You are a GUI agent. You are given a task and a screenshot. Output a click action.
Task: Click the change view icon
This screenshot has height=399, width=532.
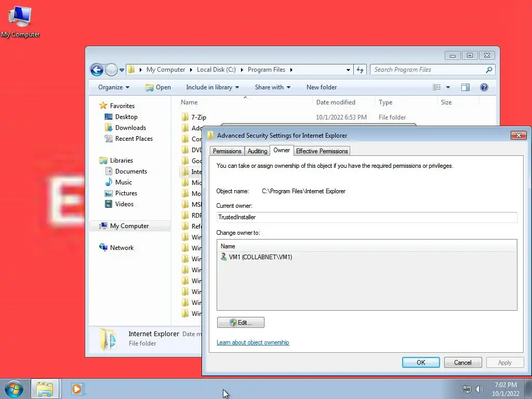(x=436, y=87)
